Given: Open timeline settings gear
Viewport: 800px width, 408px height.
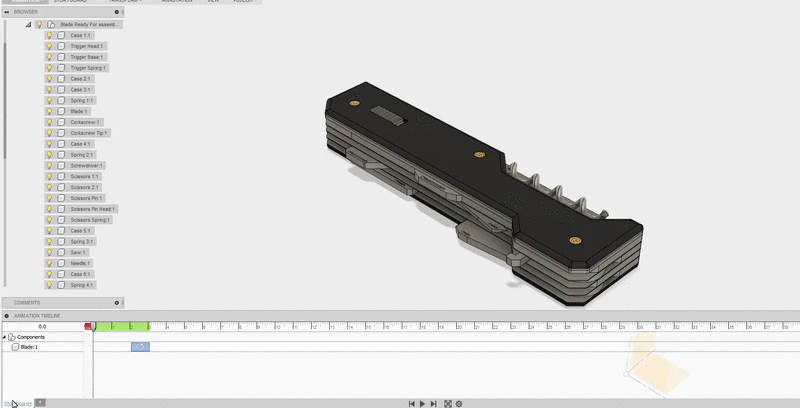Looking at the screenshot, I should 459,404.
